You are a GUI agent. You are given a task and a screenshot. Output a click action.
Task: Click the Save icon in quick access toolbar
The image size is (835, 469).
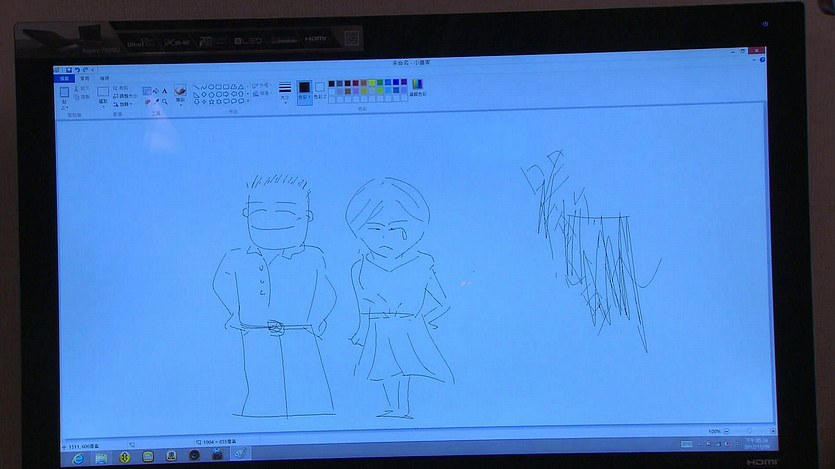pos(72,68)
